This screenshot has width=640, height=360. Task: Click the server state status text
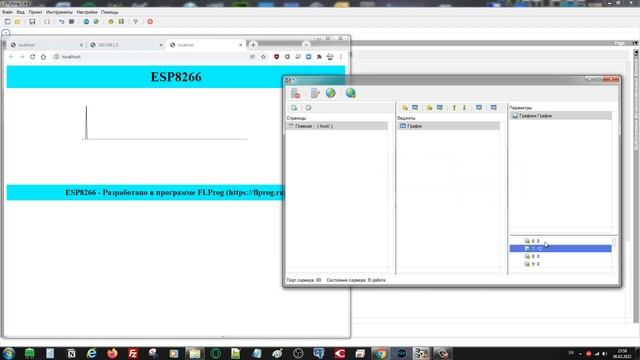[356, 280]
